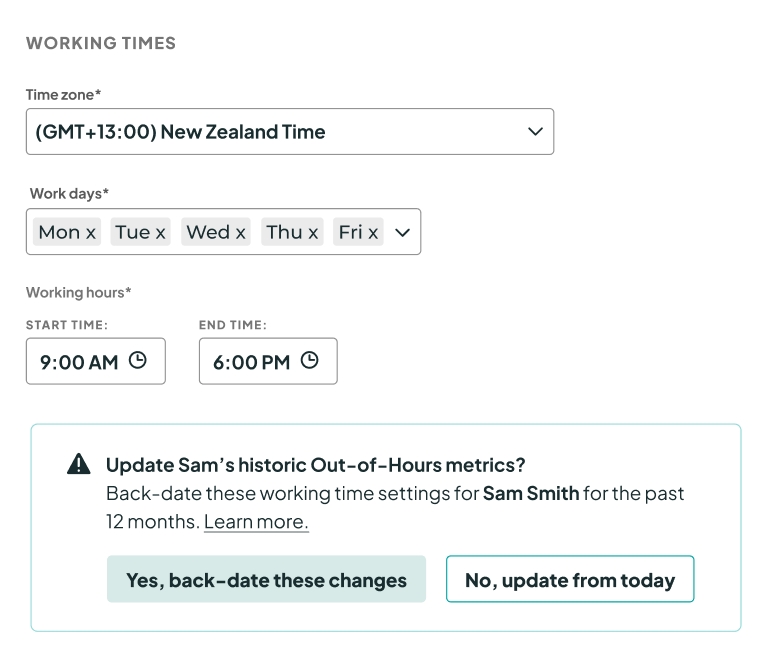The image size is (773, 660).
Task: Remove Fri from work days
Action: pos(373,233)
